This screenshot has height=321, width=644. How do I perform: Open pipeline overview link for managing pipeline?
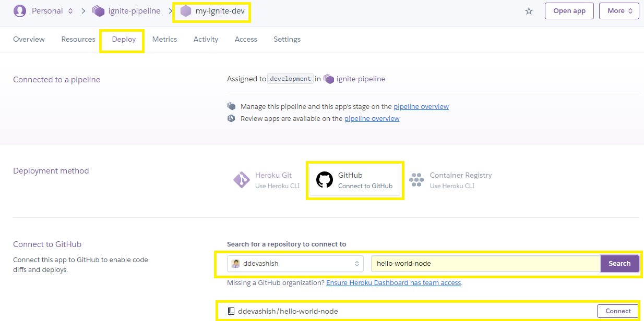tap(421, 106)
